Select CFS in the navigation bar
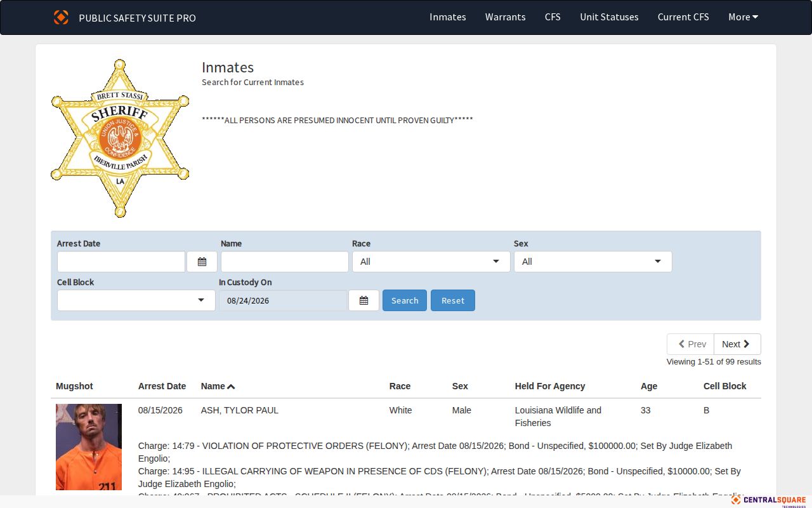The height and width of the screenshot is (508, 812). click(553, 17)
